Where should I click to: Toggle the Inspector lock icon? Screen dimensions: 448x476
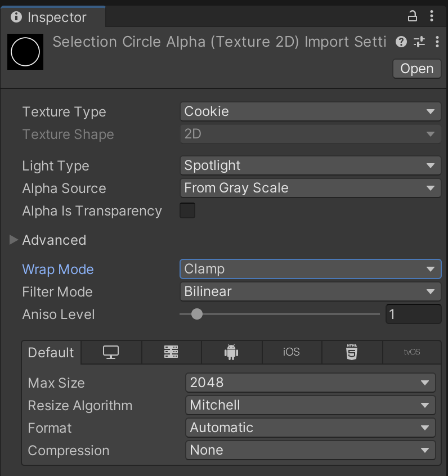pyautogui.click(x=413, y=16)
